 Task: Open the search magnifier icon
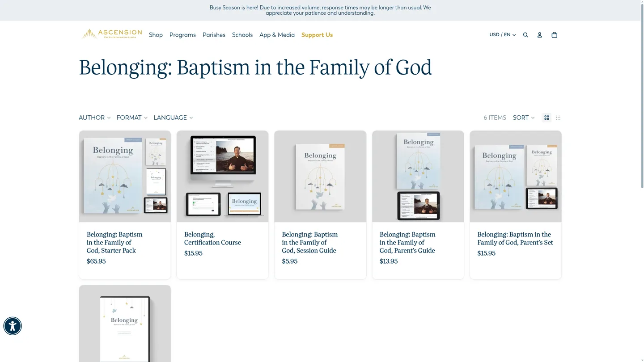click(525, 35)
